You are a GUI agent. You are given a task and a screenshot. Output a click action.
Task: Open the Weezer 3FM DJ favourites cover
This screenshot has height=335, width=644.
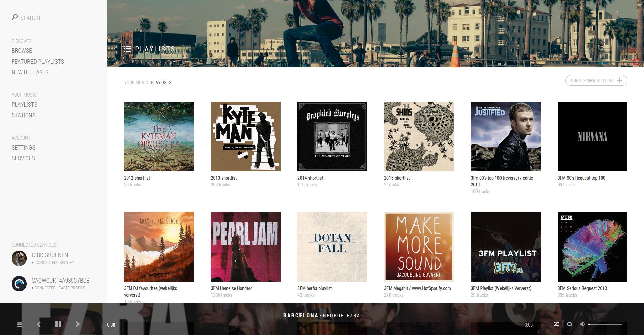[159, 247]
